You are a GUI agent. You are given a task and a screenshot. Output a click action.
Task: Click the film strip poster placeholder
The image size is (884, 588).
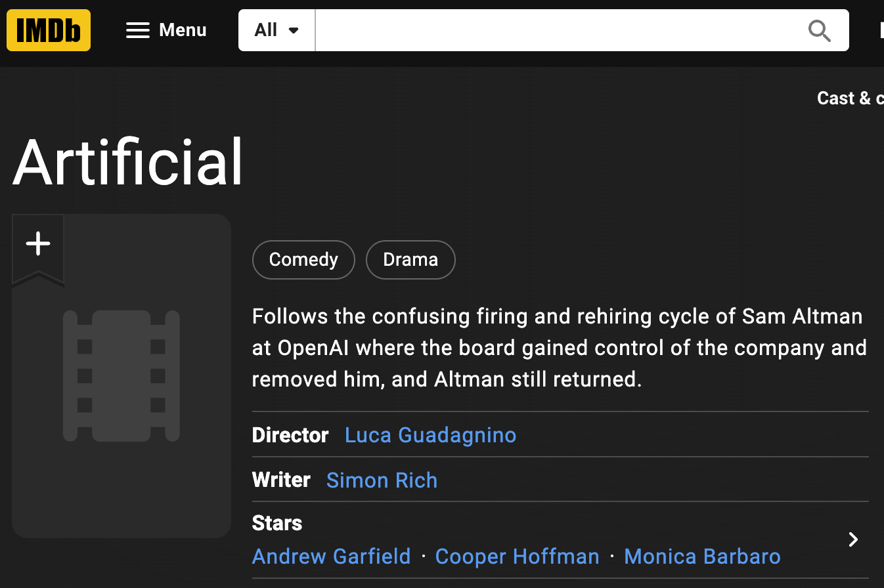[122, 375]
